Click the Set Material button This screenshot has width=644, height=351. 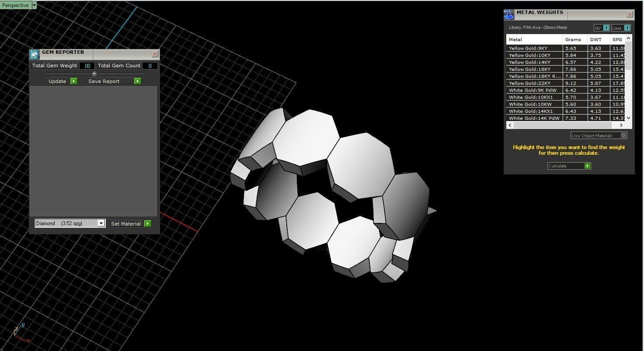130,224
